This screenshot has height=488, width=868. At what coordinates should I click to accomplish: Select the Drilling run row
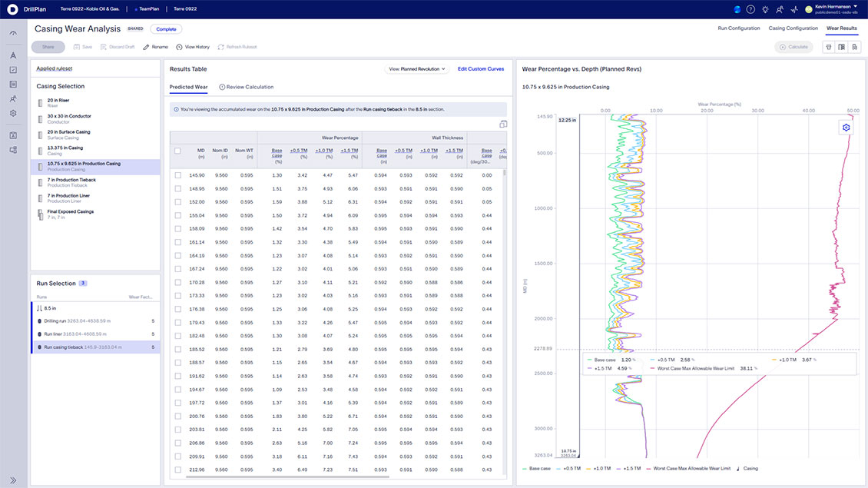[95, 320]
